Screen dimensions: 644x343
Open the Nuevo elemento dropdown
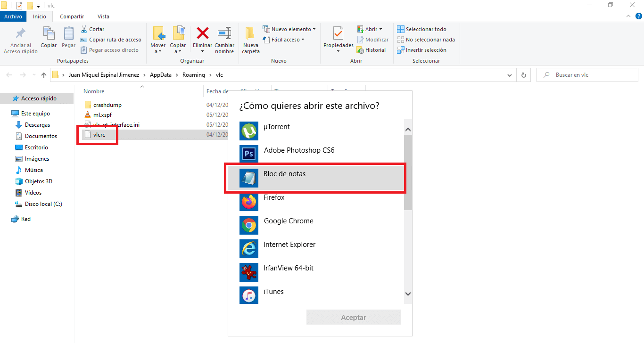pyautogui.click(x=289, y=29)
